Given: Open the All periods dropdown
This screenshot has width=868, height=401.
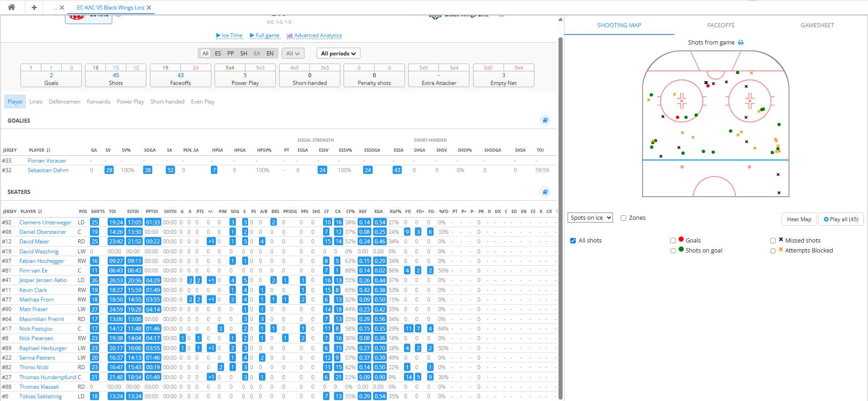Looking at the screenshot, I should tap(338, 54).
